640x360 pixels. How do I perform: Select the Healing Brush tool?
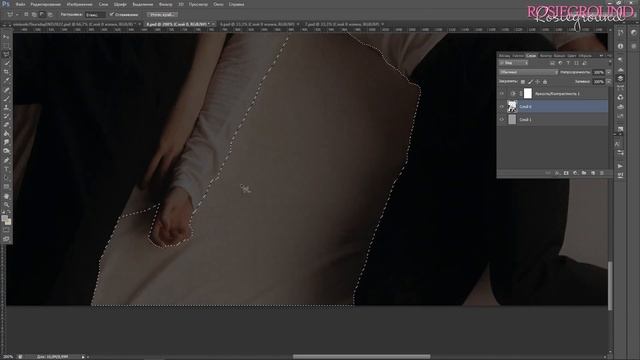click(6, 89)
